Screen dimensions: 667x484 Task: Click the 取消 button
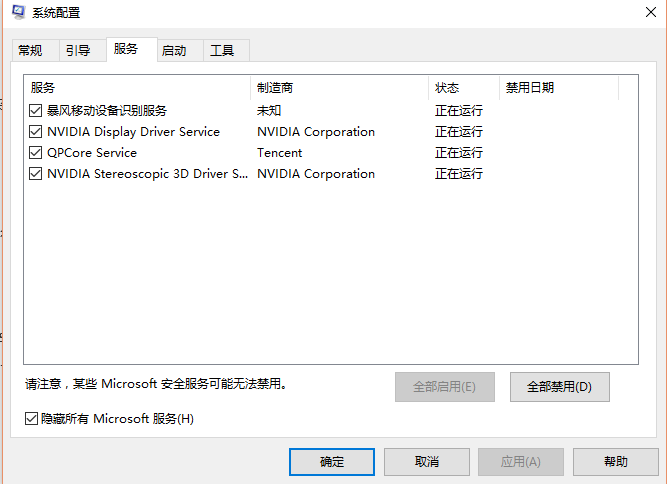(x=426, y=462)
